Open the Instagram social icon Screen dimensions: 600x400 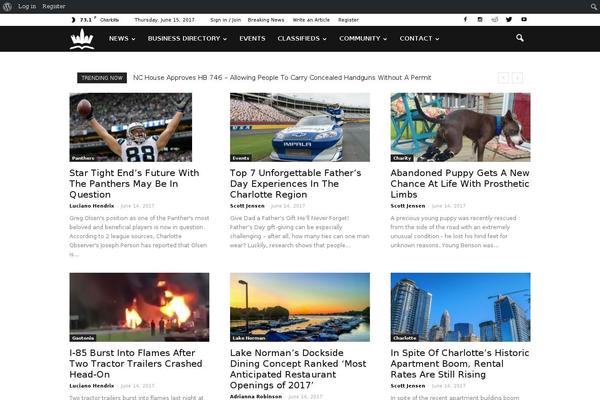pyautogui.click(x=480, y=20)
